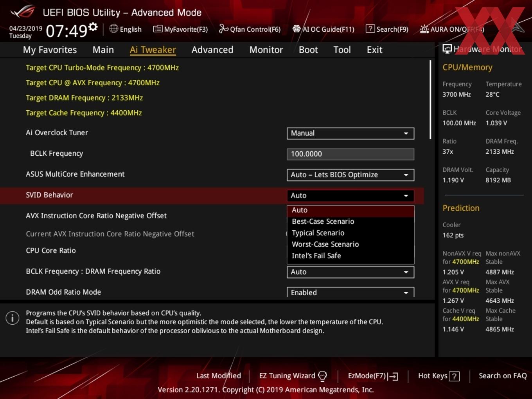Click the settings list scrollbar
Screen dimensions: 532x399
point(430,100)
